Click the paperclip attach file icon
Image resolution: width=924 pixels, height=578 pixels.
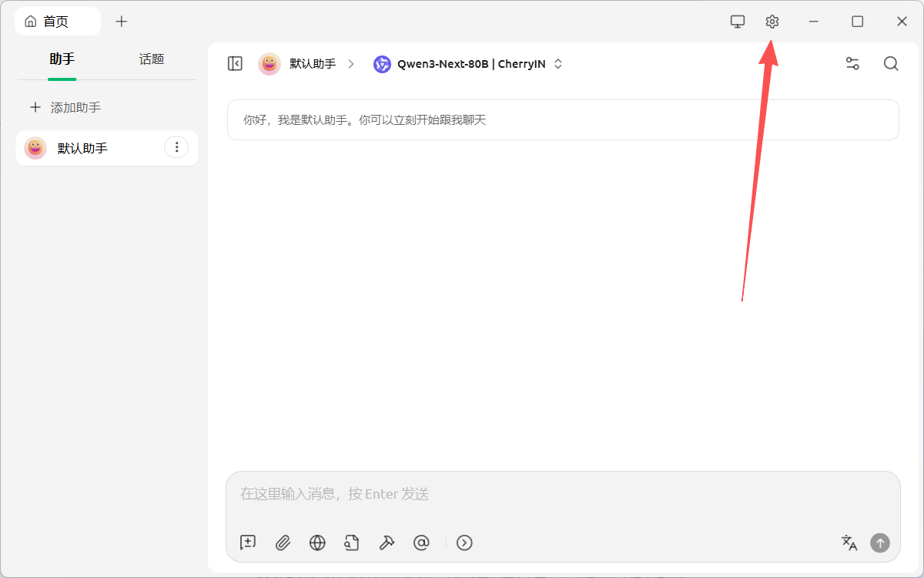(x=283, y=543)
